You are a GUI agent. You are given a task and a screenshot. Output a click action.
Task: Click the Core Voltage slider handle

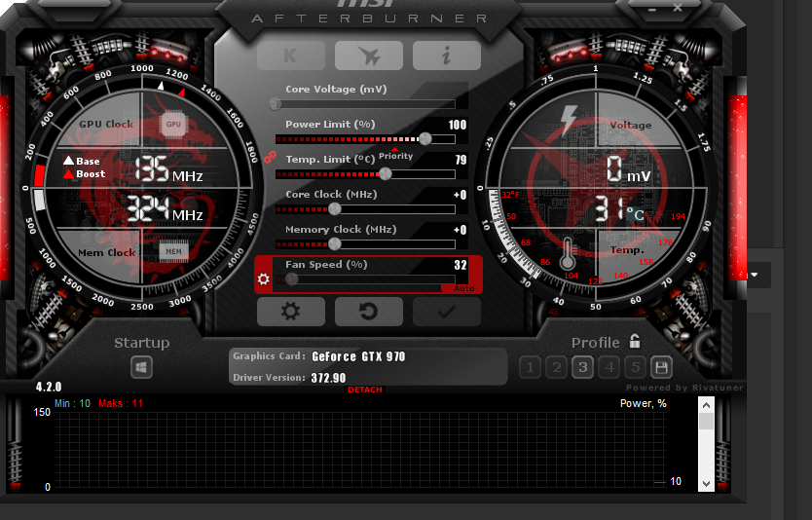[x=276, y=104]
